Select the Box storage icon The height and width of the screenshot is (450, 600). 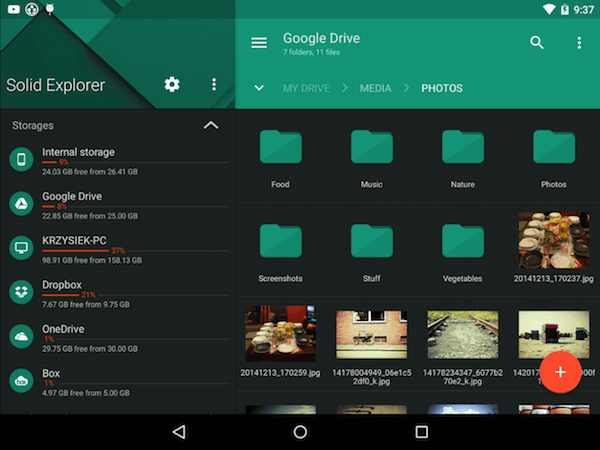(x=21, y=381)
